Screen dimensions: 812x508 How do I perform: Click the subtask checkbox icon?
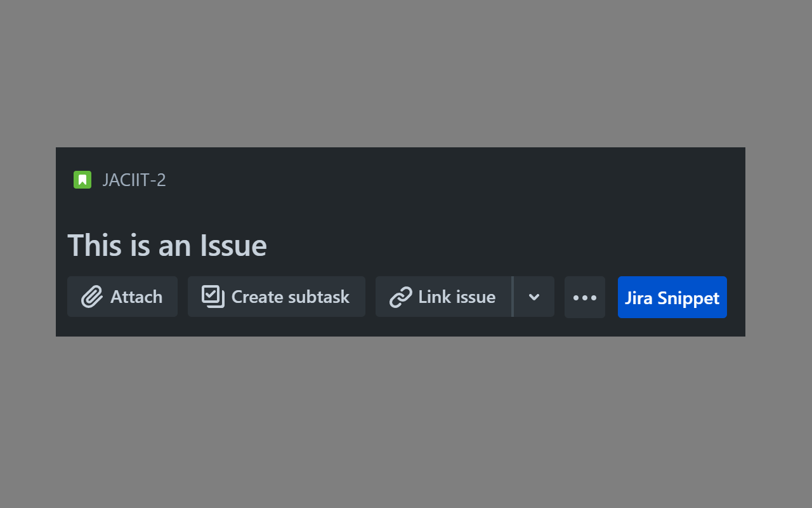214,297
